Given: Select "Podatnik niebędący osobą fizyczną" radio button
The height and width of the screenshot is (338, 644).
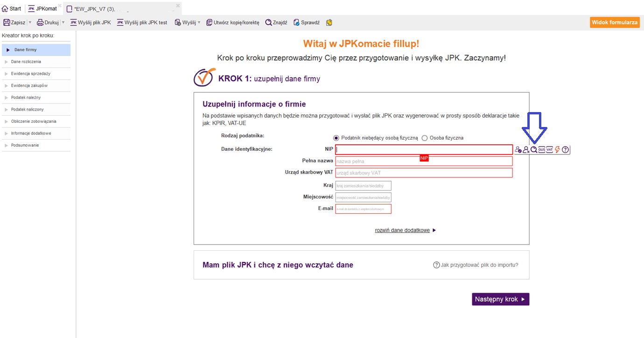Looking at the screenshot, I should 336,138.
